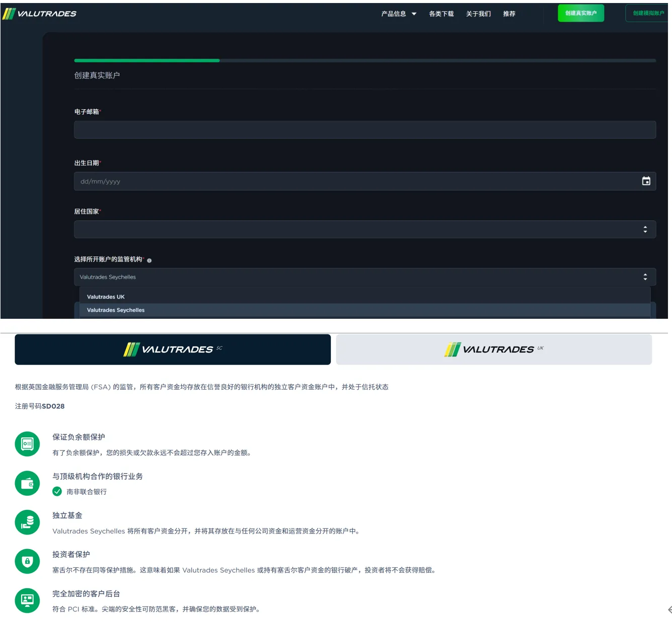Click the monitor icon beside 完全加密的客户后台

(27, 600)
